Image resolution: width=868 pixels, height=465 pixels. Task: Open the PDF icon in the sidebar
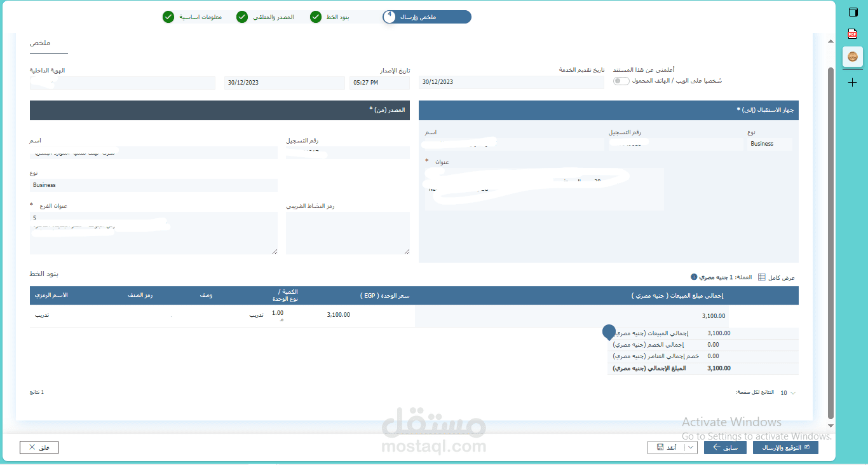coord(853,34)
